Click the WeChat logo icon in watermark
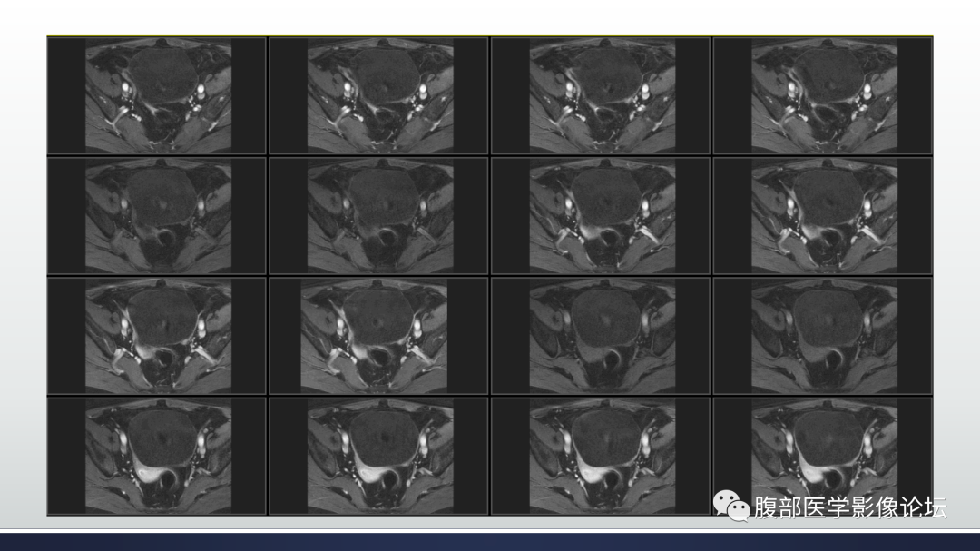The height and width of the screenshot is (551, 980). click(x=731, y=506)
